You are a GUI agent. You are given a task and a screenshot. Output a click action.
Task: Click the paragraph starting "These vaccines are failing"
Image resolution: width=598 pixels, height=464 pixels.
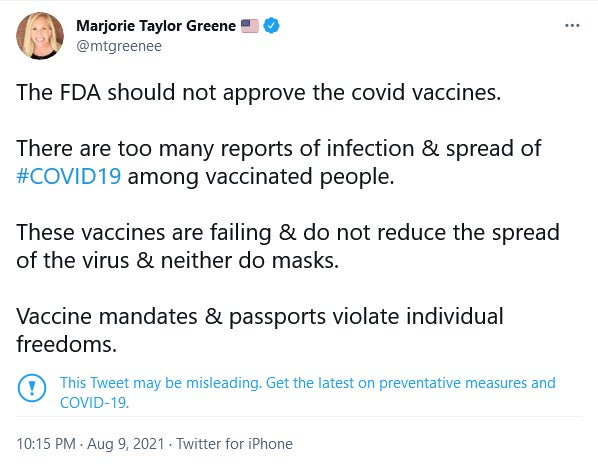coord(288,246)
